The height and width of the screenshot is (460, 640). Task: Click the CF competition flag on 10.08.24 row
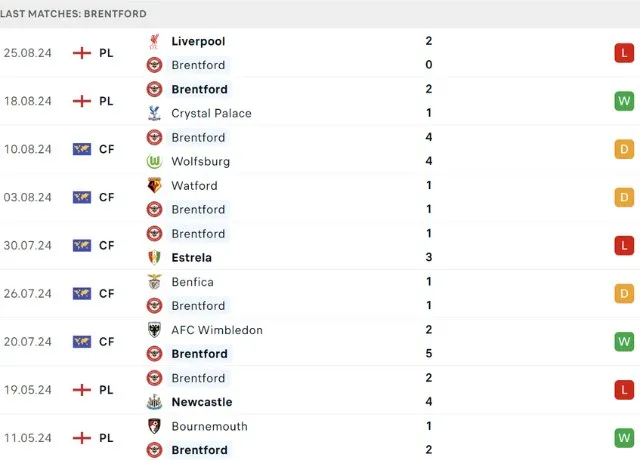tap(82, 149)
